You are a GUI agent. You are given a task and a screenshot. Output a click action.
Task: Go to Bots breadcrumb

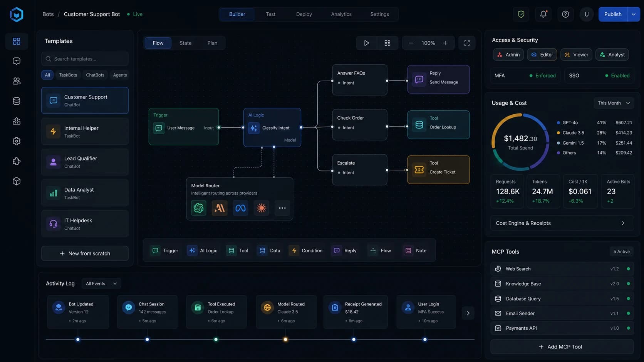pyautogui.click(x=48, y=14)
